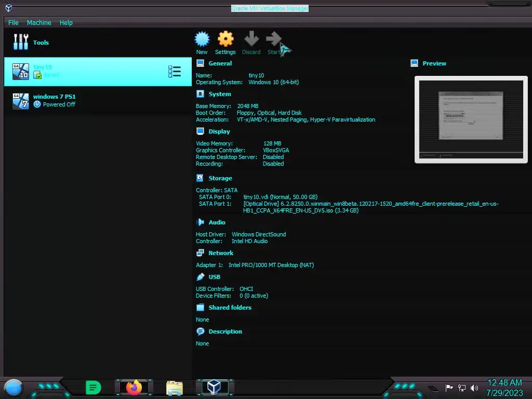
Task: Click the New virtual machine icon
Action: click(x=202, y=39)
